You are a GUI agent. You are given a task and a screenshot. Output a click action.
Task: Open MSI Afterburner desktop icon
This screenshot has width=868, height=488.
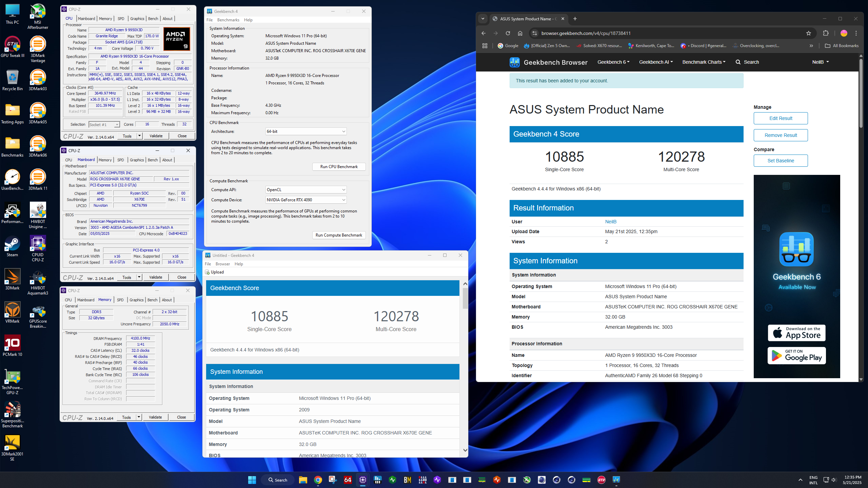click(38, 16)
